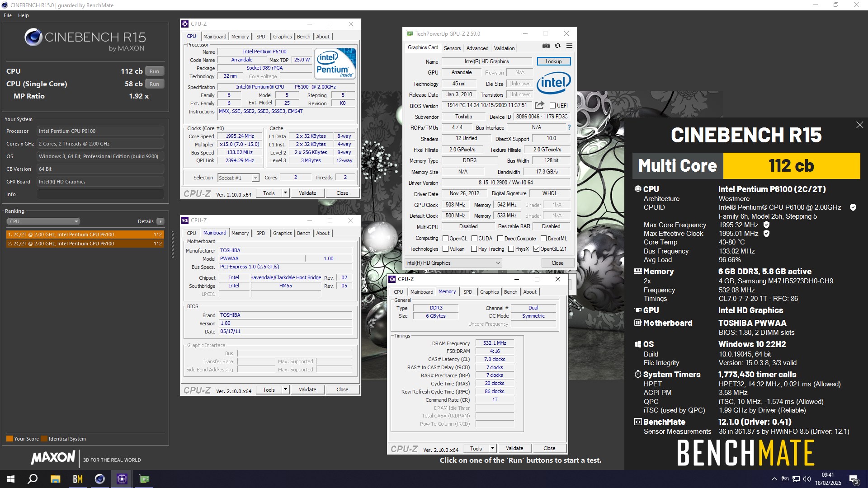The height and width of the screenshot is (488, 868).
Task: Toggle the Ray Tracing checkbox
Action: (474, 249)
